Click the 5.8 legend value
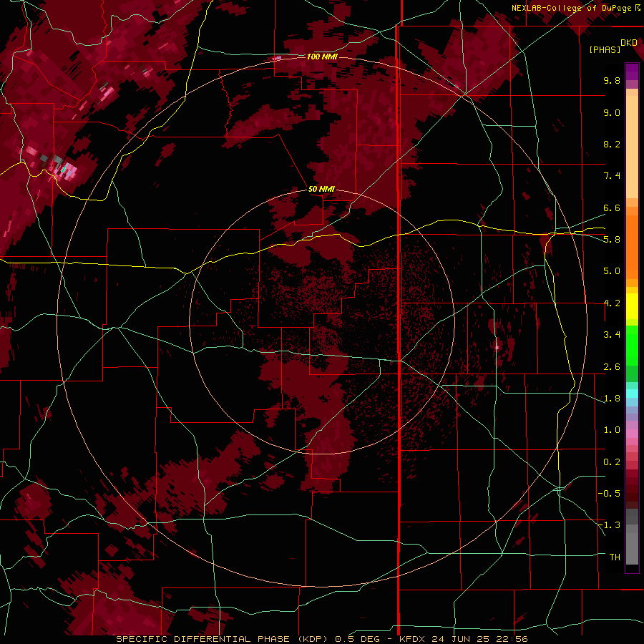 pos(612,240)
